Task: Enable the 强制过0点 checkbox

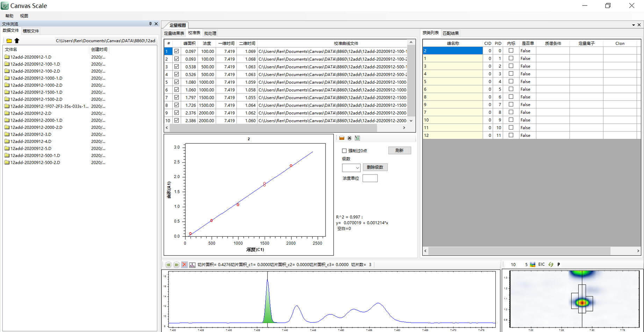Action: pyautogui.click(x=344, y=151)
